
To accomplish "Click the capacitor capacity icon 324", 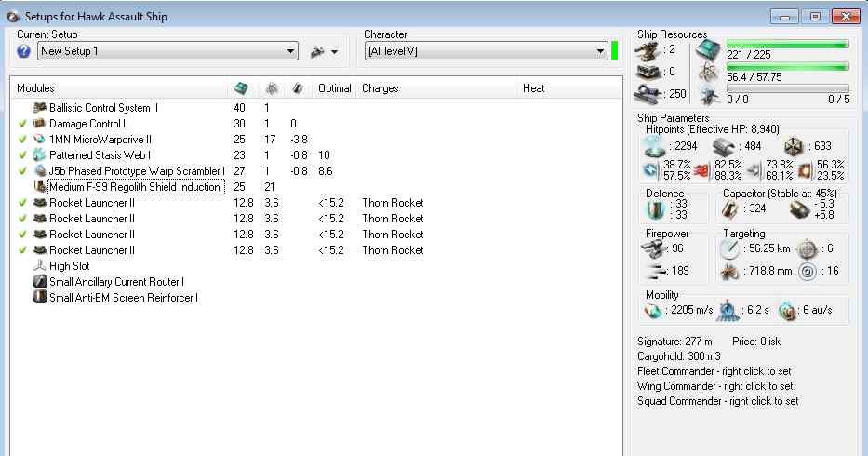I will coord(729,209).
